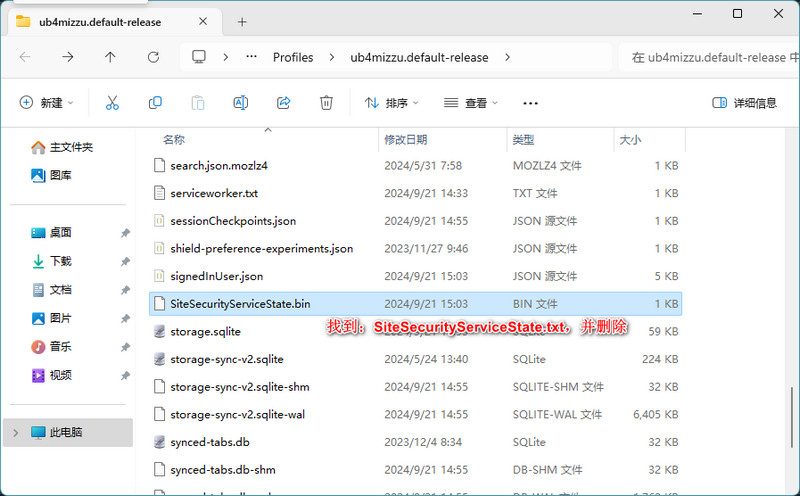The height and width of the screenshot is (496, 800).
Task: Close the ub4mizzu.default-release tab
Action: click(x=203, y=21)
